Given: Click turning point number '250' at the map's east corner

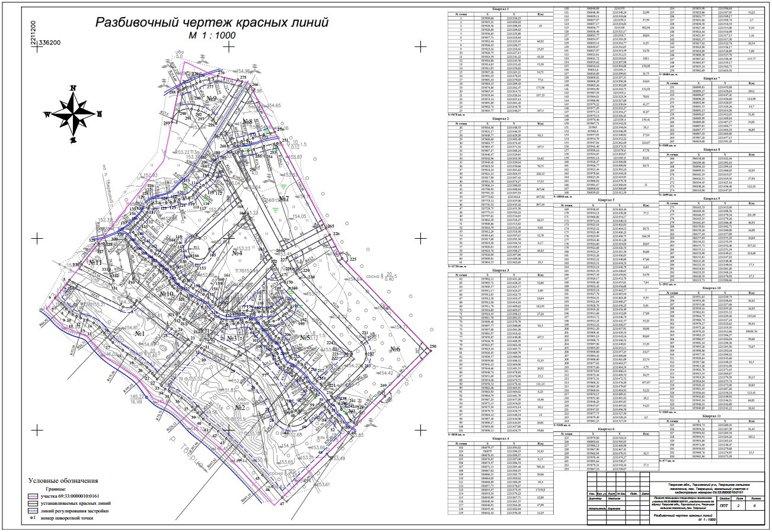Looking at the screenshot, I should [433, 346].
